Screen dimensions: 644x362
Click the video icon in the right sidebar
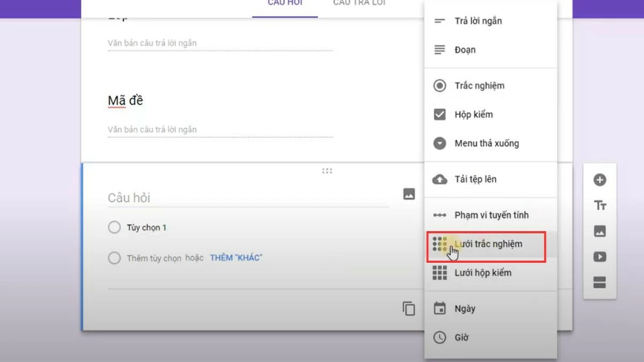click(x=599, y=256)
